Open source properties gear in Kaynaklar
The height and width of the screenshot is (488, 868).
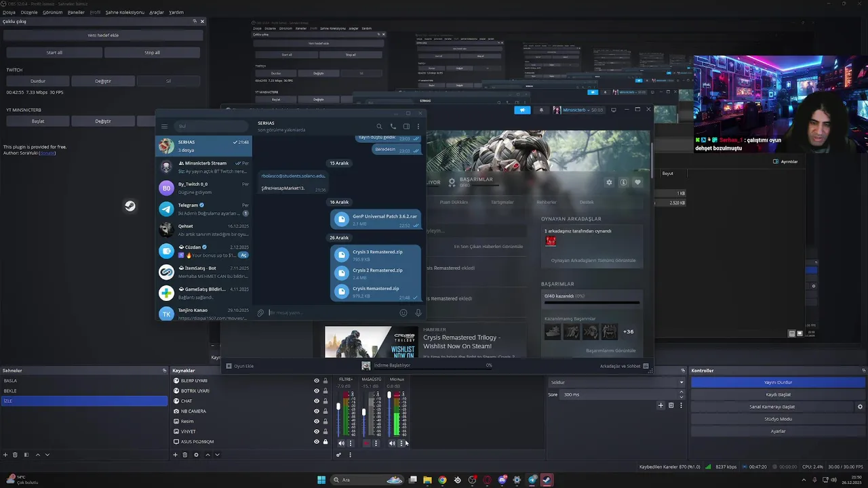[196, 455]
